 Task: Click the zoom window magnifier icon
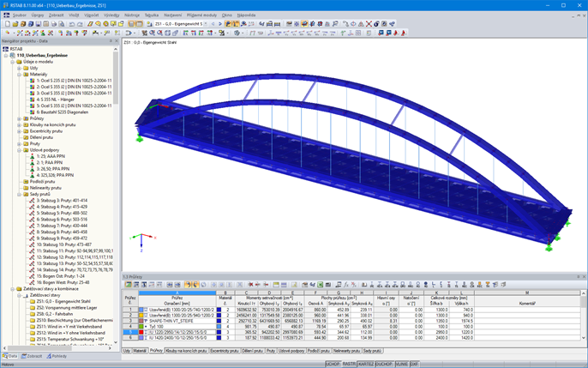(x=153, y=33)
